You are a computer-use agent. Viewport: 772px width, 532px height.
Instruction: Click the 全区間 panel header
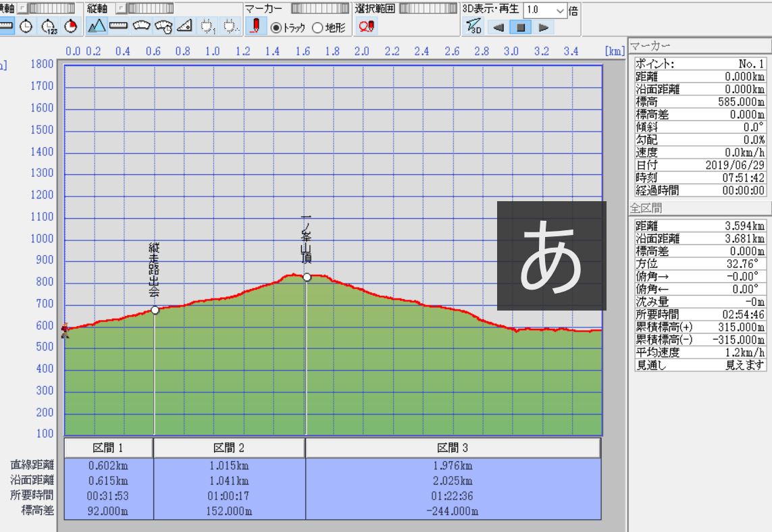point(700,208)
